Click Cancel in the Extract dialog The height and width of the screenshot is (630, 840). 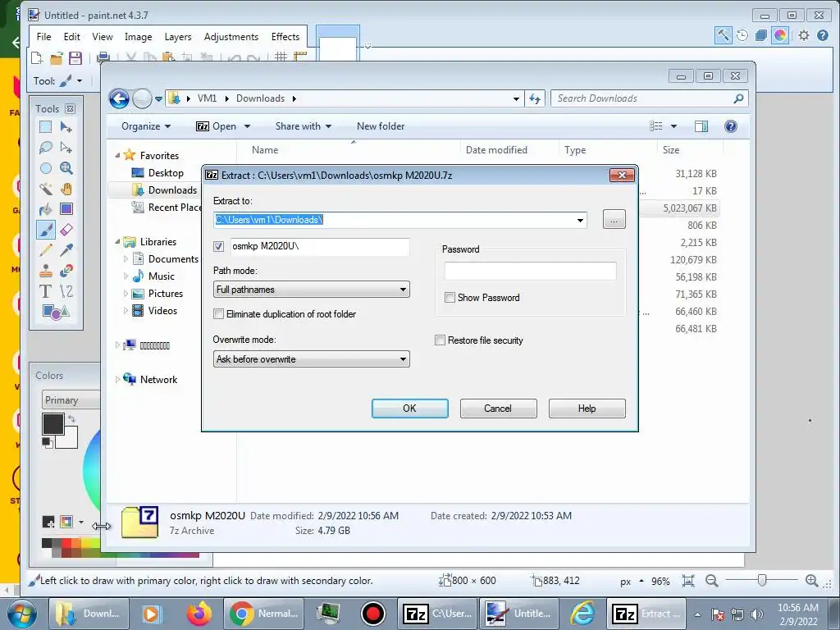(498, 409)
